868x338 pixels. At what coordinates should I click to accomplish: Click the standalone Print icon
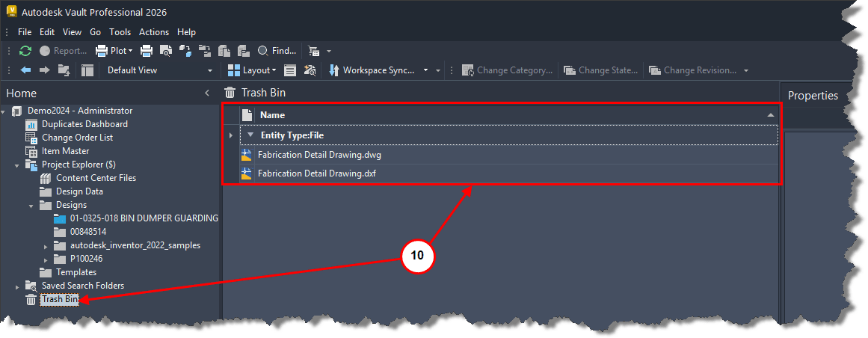146,51
